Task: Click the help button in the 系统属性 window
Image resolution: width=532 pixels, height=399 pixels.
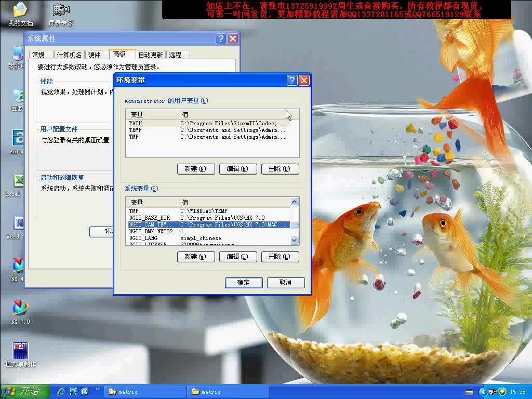Action: (221, 38)
